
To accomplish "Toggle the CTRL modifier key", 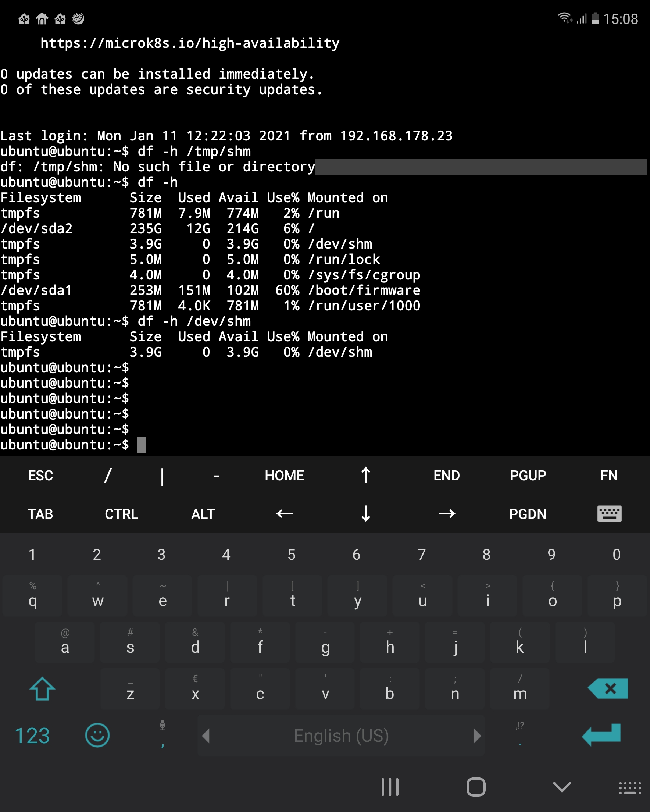I will point(121,514).
